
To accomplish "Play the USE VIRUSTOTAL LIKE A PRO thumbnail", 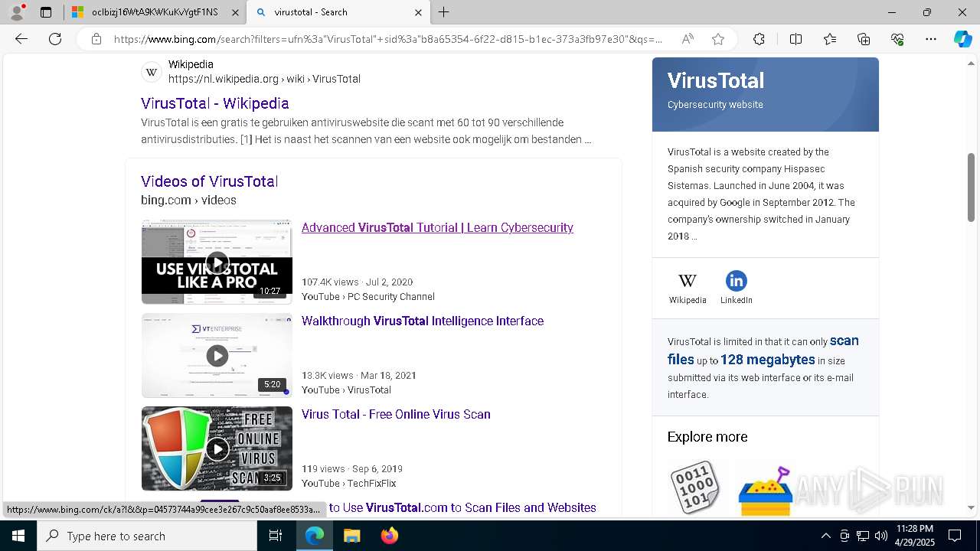I will (x=217, y=262).
